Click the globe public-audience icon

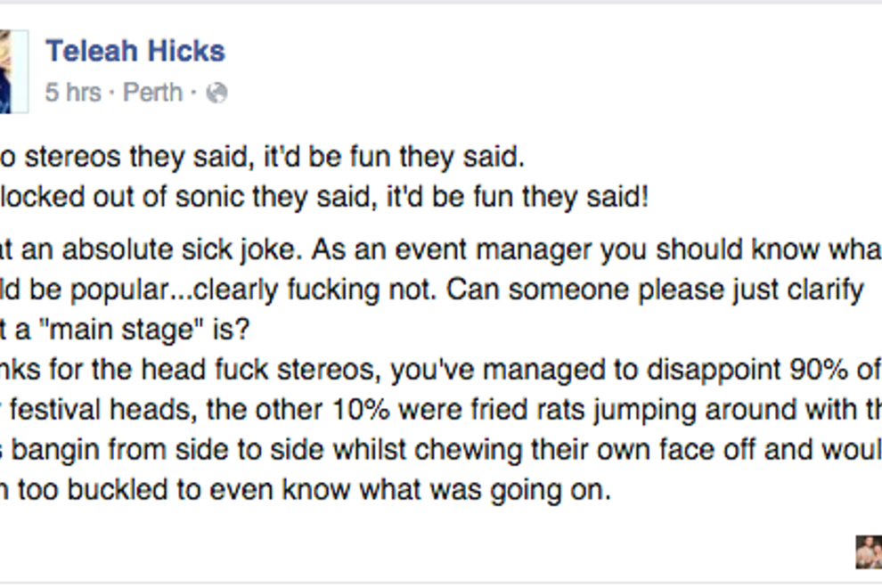click(216, 94)
